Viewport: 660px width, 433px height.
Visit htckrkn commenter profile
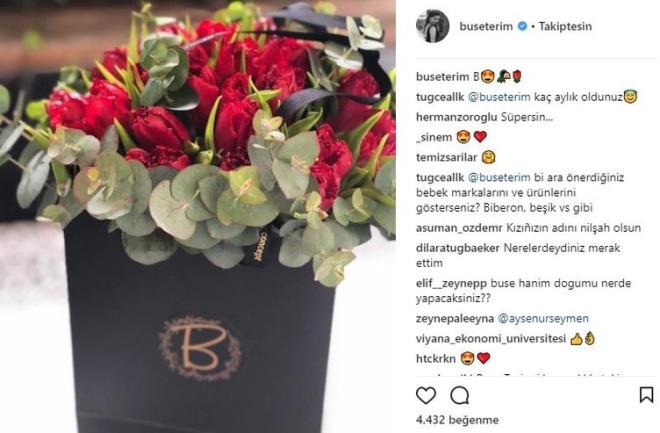(x=436, y=359)
